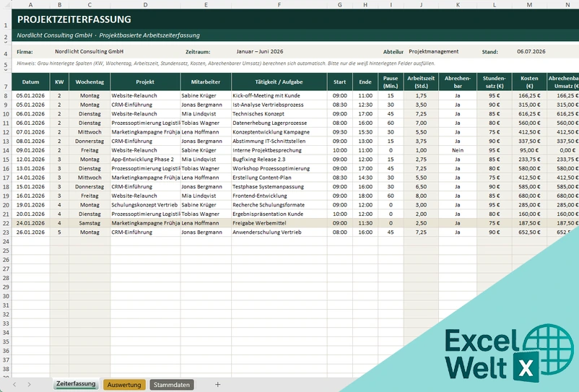The image size is (579, 392).
Task: Click the 'Nein' Abrechenbar cell
Action: point(458,150)
